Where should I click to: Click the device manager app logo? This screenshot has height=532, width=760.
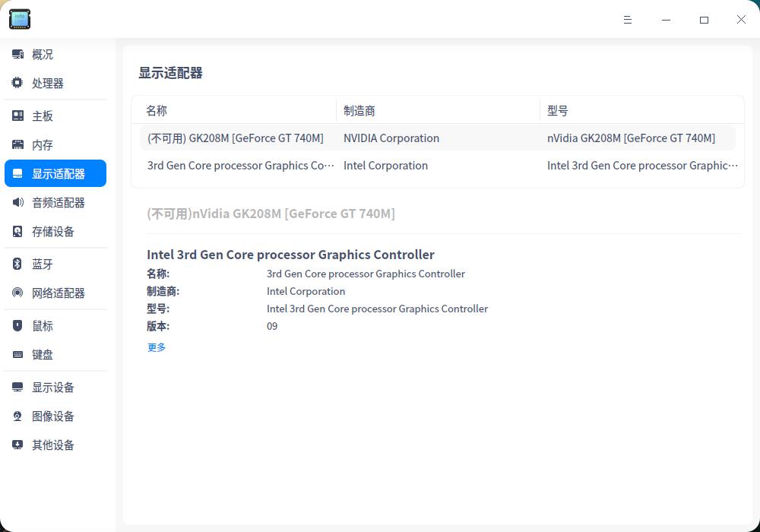click(x=20, y=19)
